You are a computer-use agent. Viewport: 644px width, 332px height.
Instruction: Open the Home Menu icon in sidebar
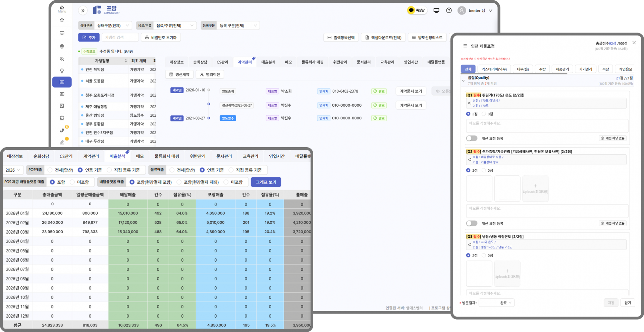(62, 9)
